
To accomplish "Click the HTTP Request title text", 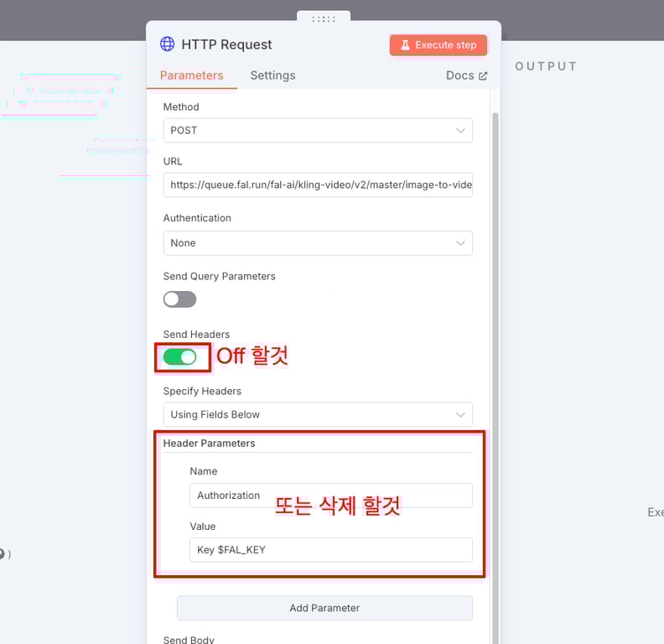I will 226,44.
